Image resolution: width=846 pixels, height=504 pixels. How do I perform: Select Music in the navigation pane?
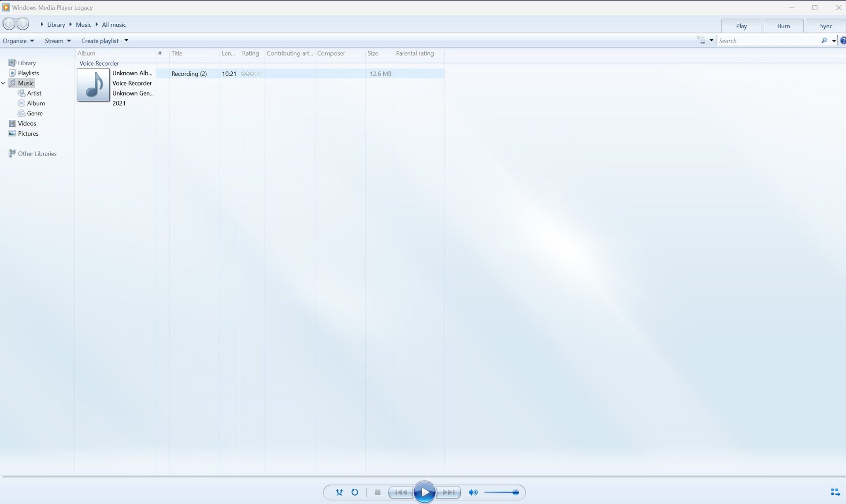[x=22, y=83]
